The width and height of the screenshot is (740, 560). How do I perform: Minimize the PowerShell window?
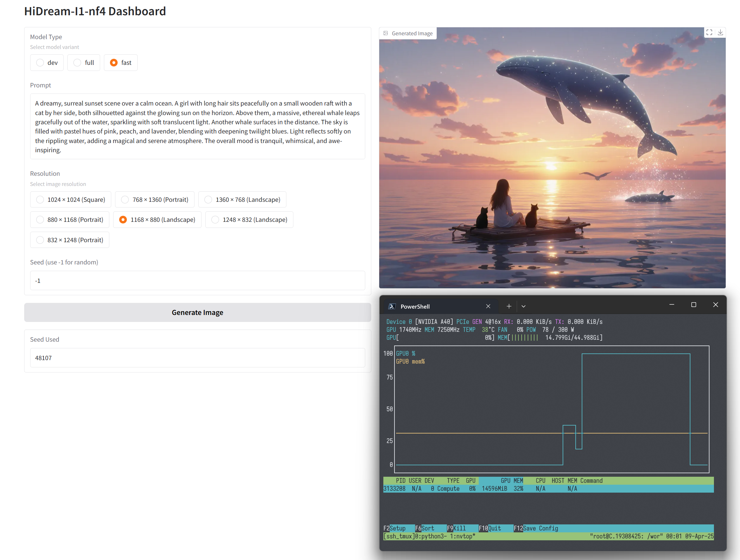[x=671, y=305]
